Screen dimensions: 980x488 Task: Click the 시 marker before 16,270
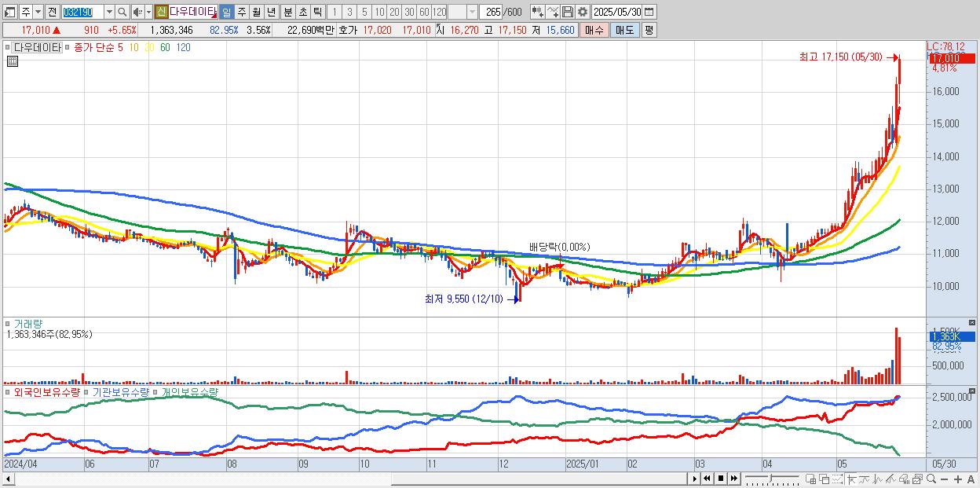click(x=440, y=30)
